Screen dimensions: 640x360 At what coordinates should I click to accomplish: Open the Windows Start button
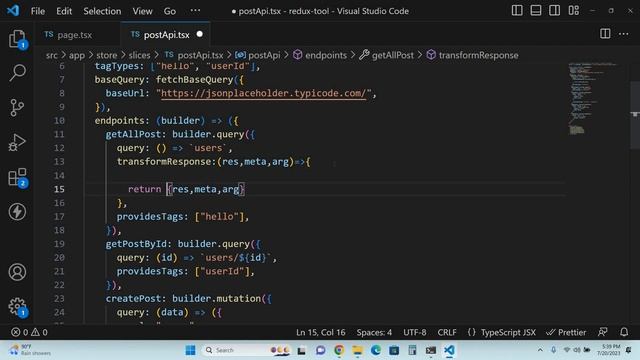[x=190, y=350]
